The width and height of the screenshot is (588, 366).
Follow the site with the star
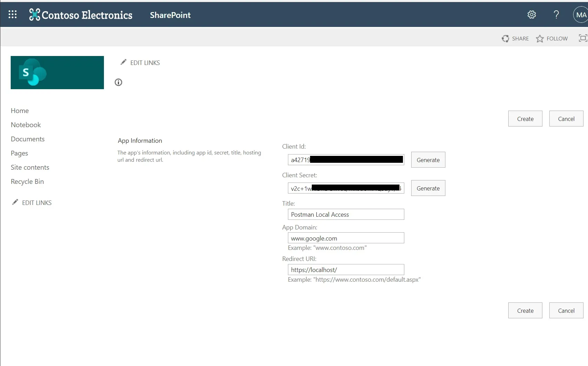point(552,39)
